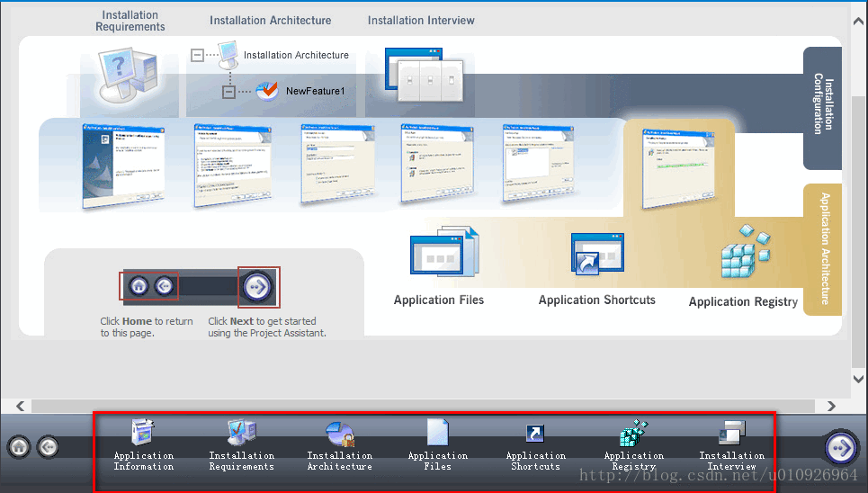Click the Application Shortcuts label
This screenshot has height=493, width=868.
tap(596, 300)
